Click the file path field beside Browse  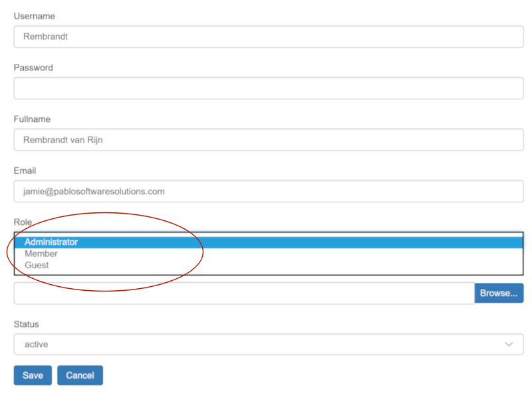click(243, 294)
